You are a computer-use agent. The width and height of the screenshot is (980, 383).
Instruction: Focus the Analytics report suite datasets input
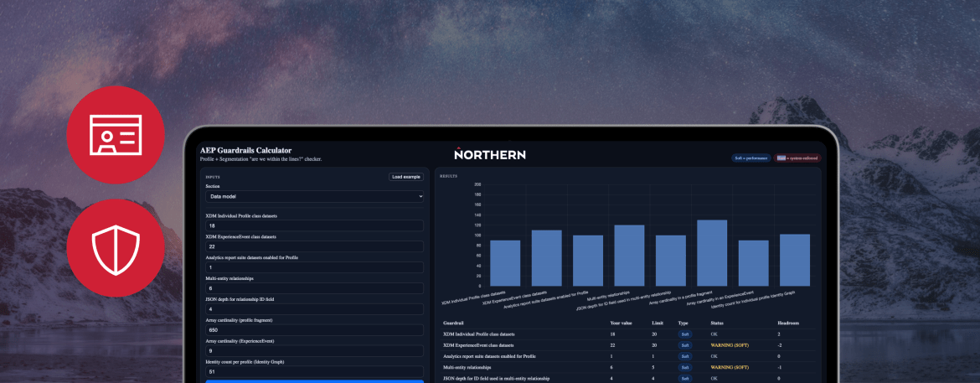pos(314,267)
